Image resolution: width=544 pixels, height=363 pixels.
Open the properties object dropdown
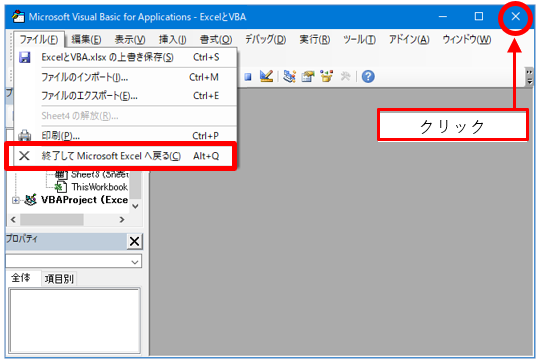click(x=135, y=262)
